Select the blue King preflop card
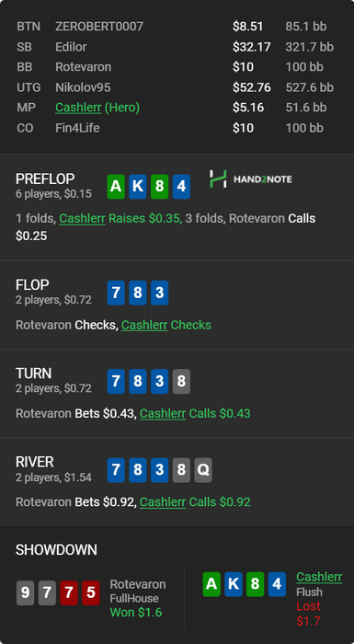 click(x=138, y=187)
